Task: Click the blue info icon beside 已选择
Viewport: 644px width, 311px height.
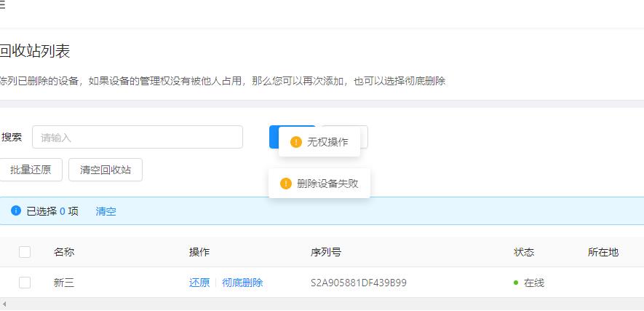Action: click(x=16, y=210)
